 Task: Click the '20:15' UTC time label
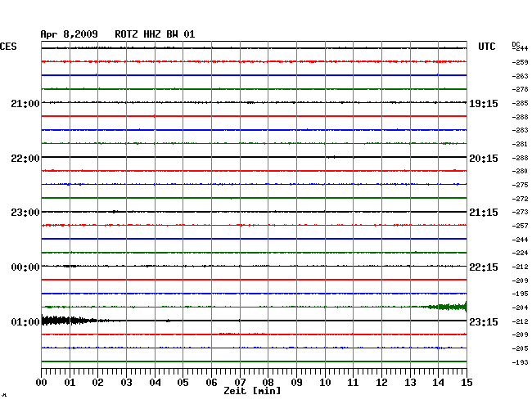point(484,159)
